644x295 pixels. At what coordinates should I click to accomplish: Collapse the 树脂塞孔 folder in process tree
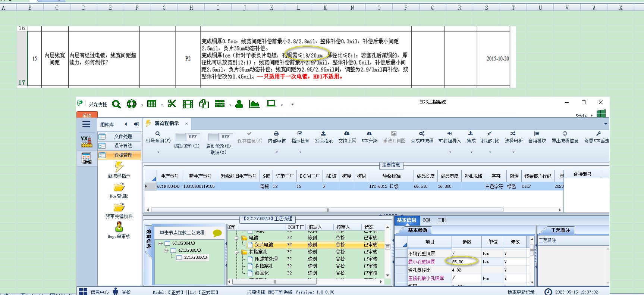(x=236, y=252)
